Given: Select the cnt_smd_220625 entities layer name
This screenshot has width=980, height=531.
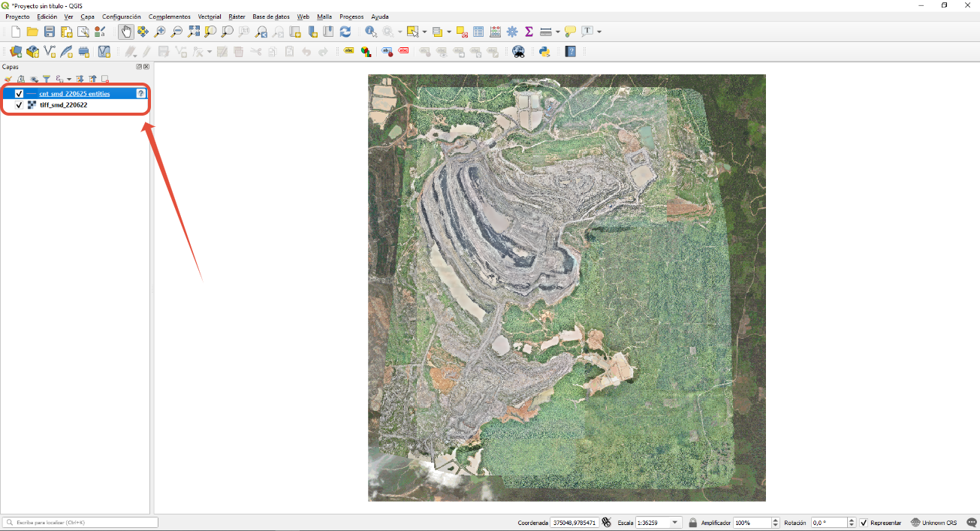Looking at the screenshot, I should (74, 94).
